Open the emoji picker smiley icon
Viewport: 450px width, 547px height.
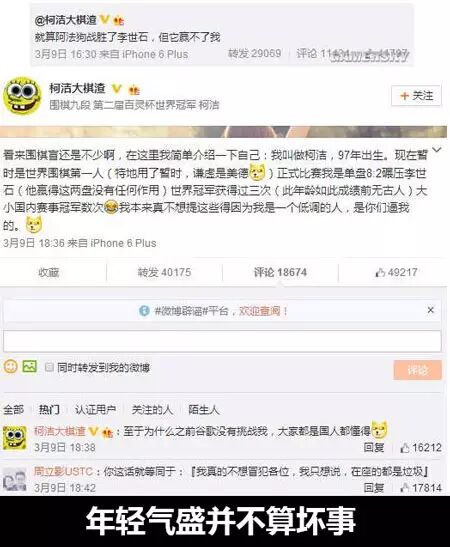click(x=10, y=366)
